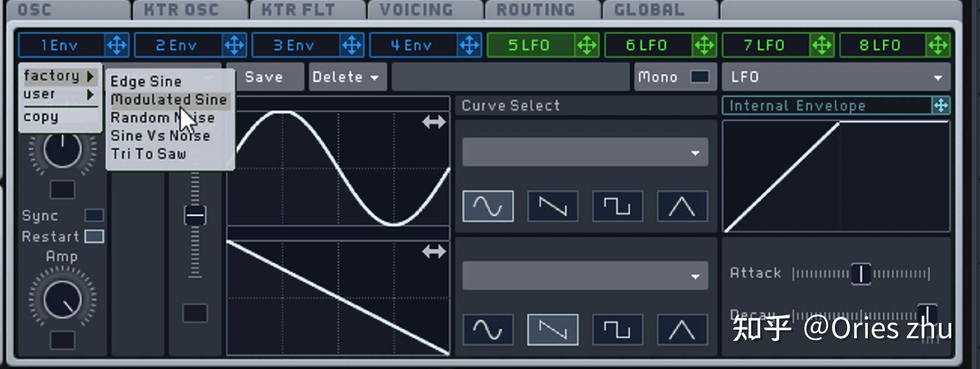The image size is (980, 369).
Task: Click the horizontal stretch arrows on the waveform display
Action: click(434, 122)
